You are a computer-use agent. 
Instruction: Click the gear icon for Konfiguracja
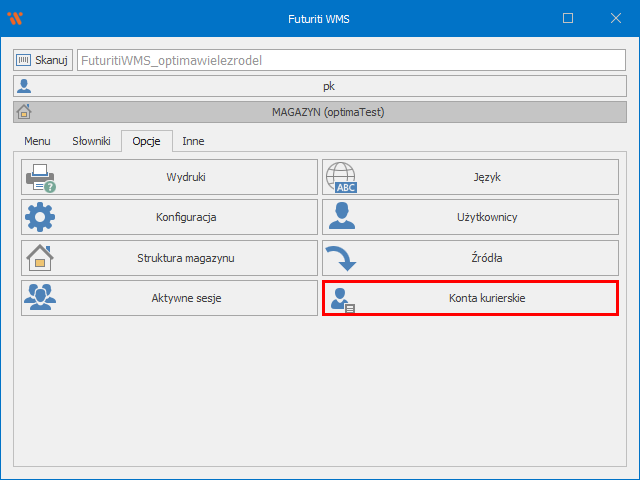click(41, 217)
